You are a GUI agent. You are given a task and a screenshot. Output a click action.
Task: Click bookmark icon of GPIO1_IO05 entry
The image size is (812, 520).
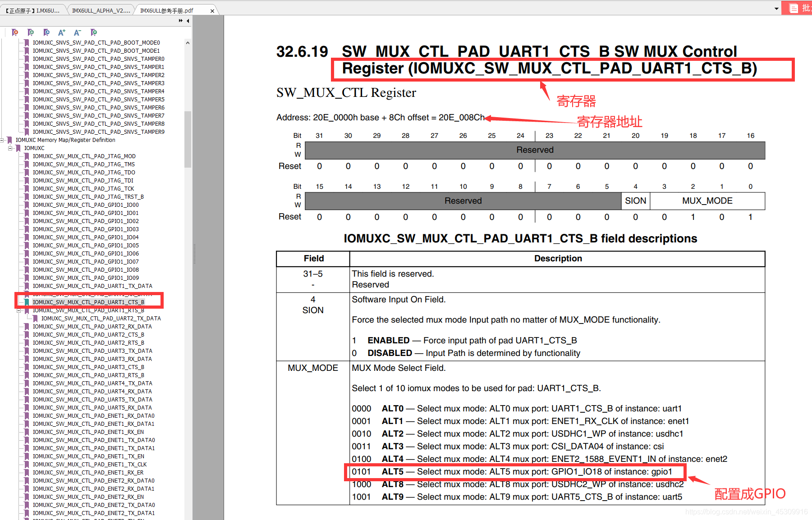point(27,246)
